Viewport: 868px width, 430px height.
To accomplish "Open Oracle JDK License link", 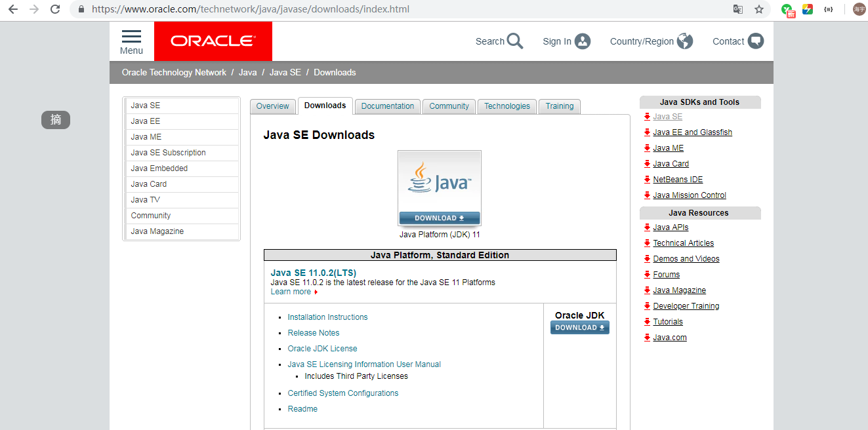I will tap(322, 349).
